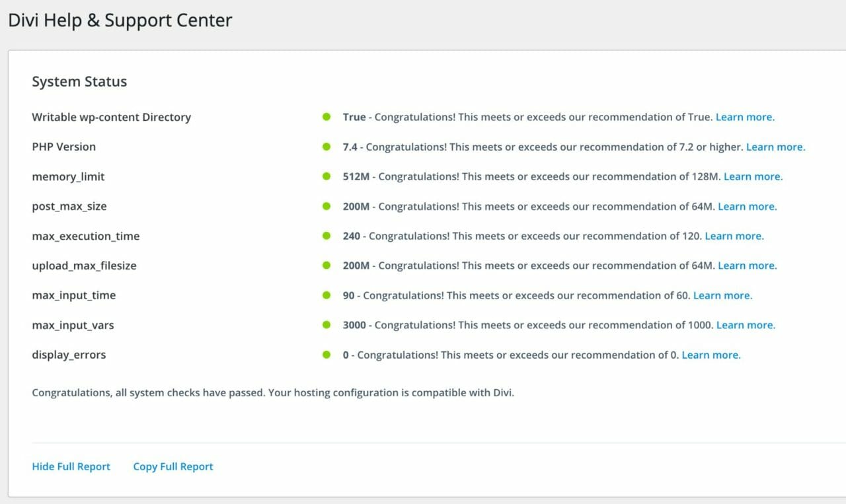
Task: Click the green indicator for upload_max_filesize
Action: click(x=327, y=266)
